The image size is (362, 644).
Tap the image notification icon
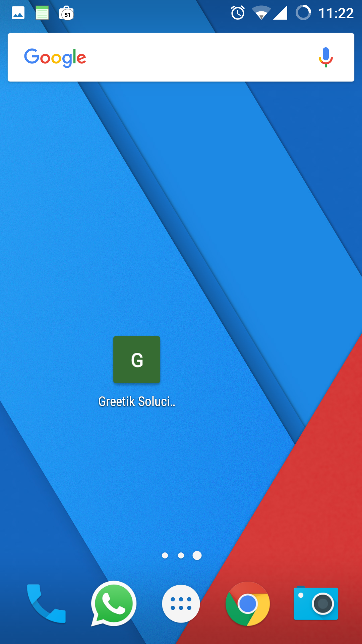tap(18, 13)
